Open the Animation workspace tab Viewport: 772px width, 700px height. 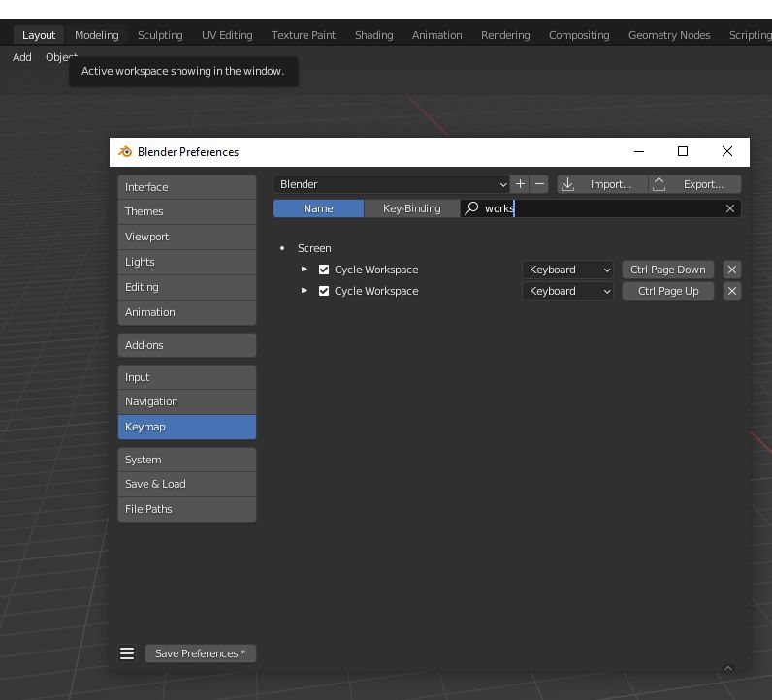pos(436,35)
